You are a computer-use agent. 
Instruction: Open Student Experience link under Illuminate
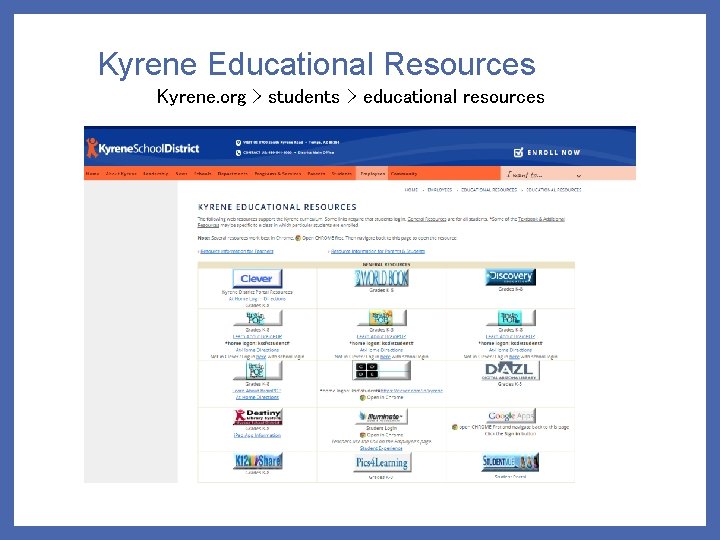pos(381,448)
